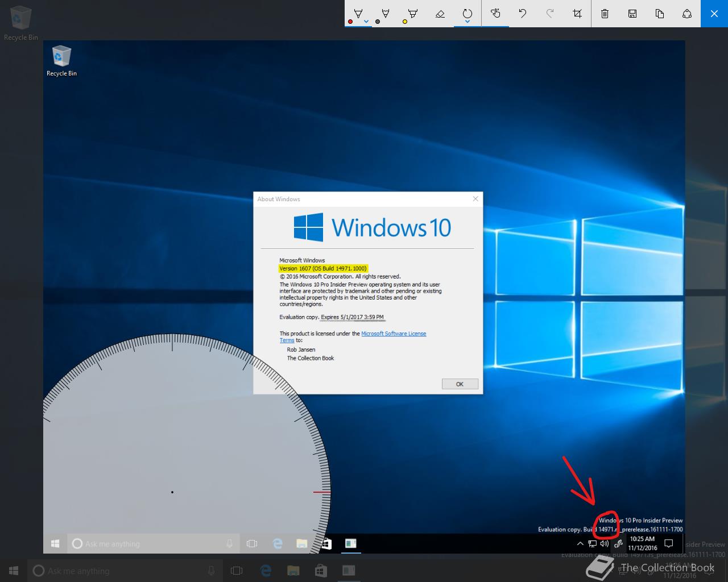Select the pencil tool
Image resolution: width=728 pixels, height=582 pixels.
385,14
